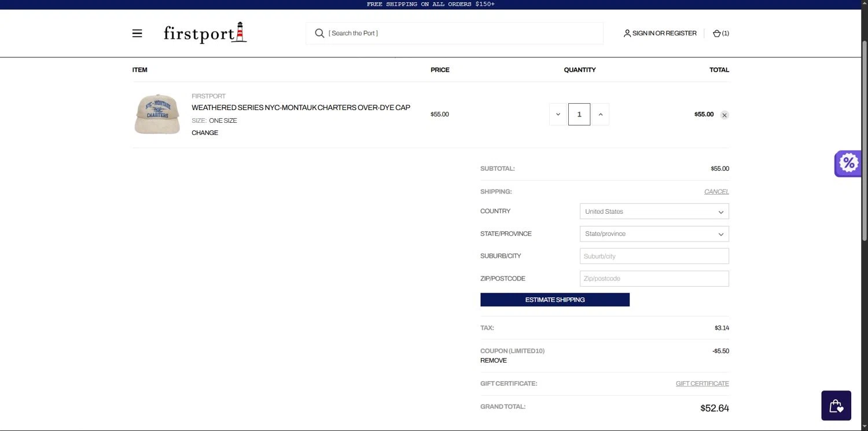
Task: Expand the State/province dropdown
Action: pyautogui.click(x=654, y=234)
